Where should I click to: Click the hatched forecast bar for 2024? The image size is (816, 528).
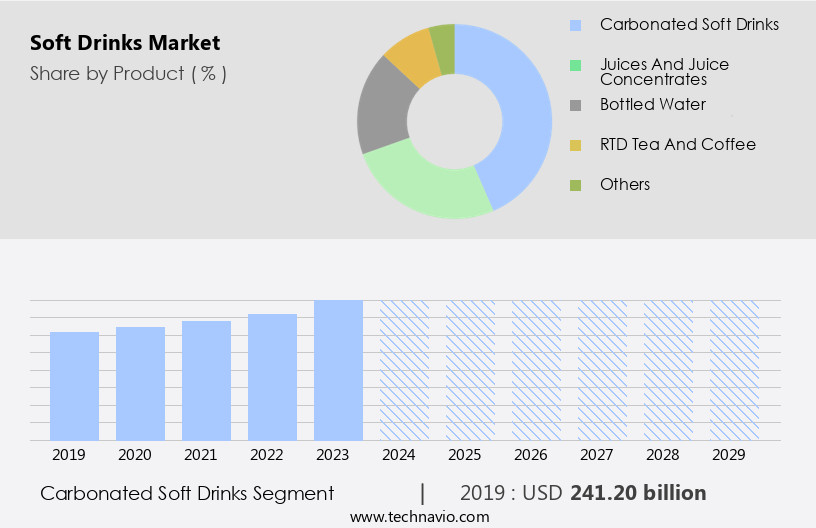pyautogui.click(x=404, y=370)
